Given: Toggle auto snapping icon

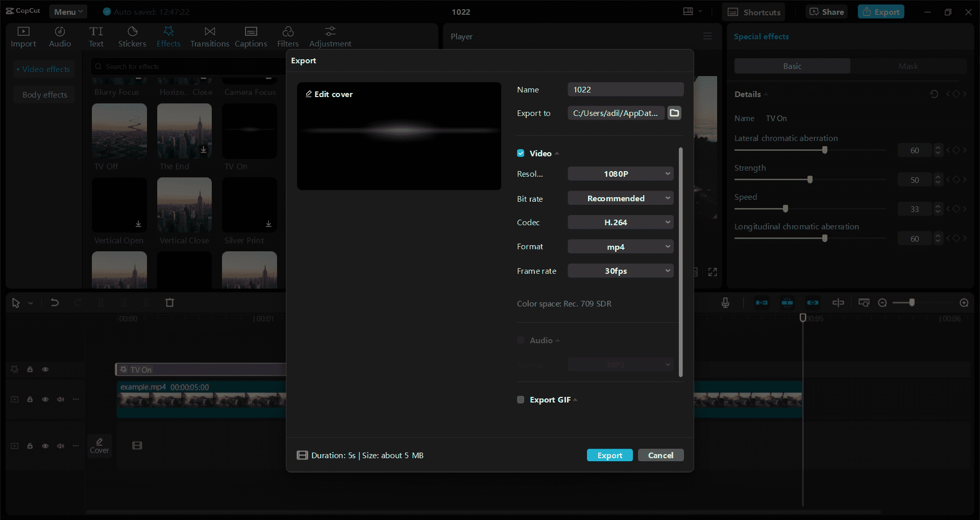Looking at the screenshot, I should tap(787, 303).
